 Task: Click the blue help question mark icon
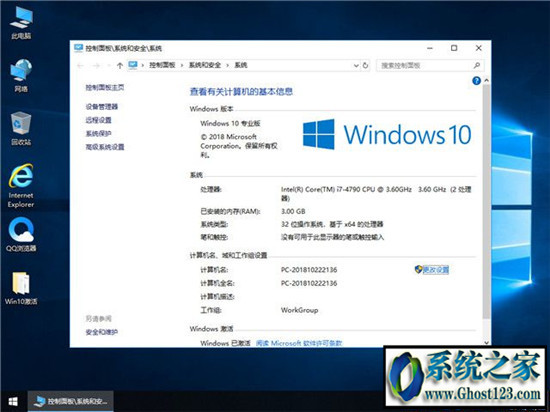click(x=476, y=81)
